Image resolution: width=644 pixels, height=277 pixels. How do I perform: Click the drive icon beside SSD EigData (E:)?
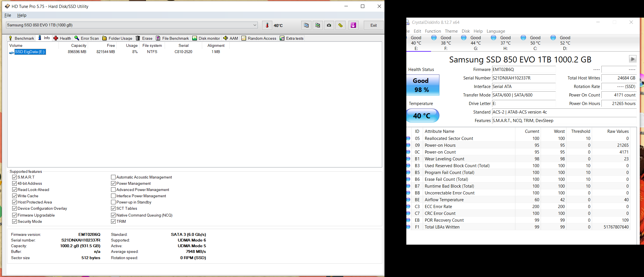[x=12, y=52]
